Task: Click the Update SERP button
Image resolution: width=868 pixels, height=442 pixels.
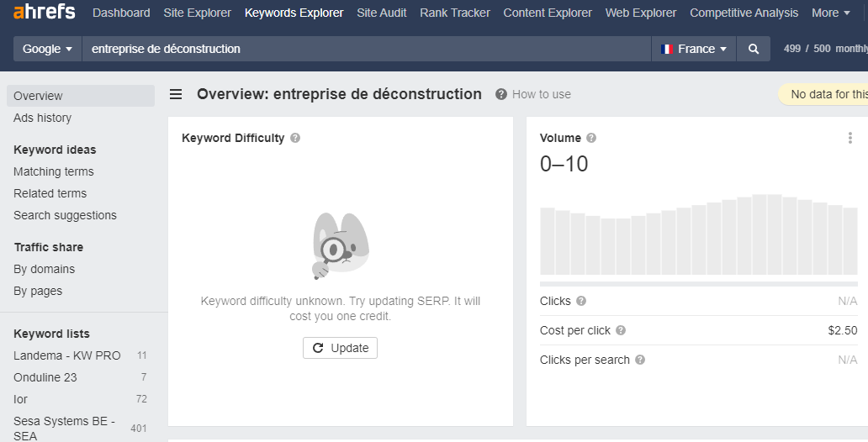Action: [x=340, y=348]
